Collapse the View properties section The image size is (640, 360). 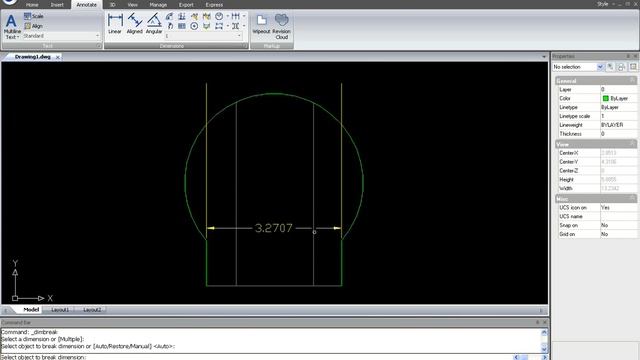tap(632, 144)
